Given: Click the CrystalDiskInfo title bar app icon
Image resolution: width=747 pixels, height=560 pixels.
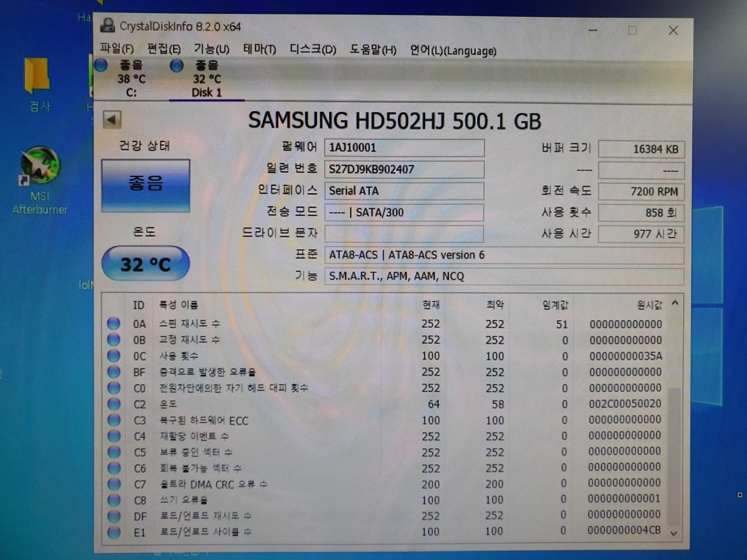Looking at the screenshot, I should 107,26.
